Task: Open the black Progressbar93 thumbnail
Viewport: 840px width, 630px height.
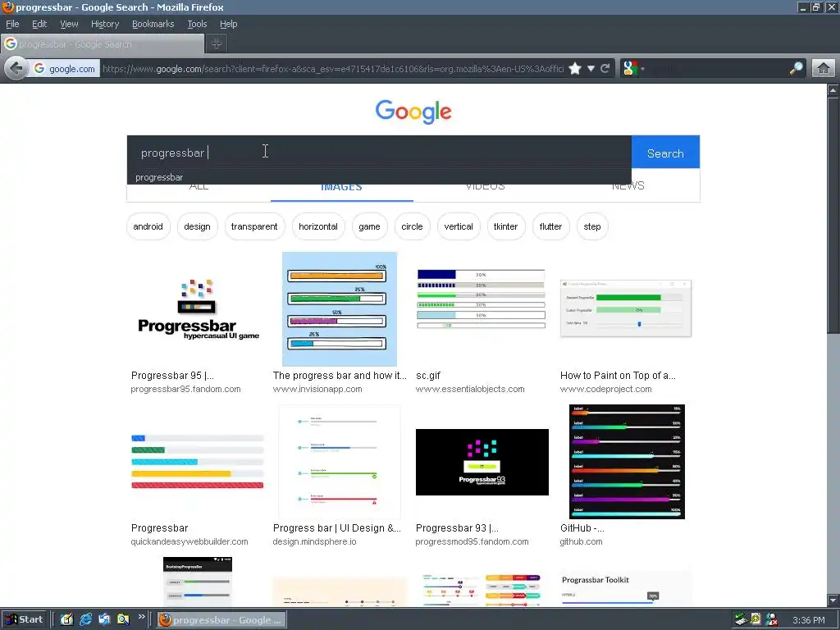Action: coord(482,462)
